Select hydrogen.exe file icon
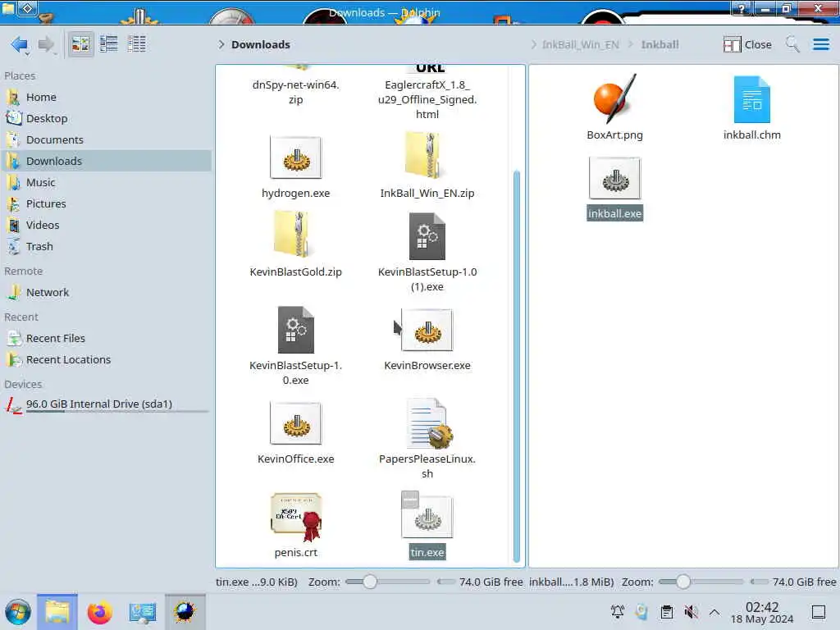 pyautogui.click(x=295, y=157)
